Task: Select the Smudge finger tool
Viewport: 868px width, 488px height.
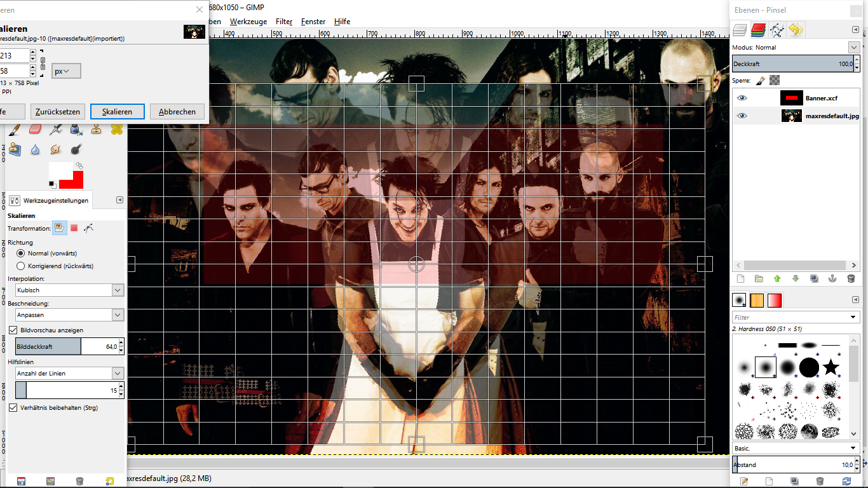Action: point(55,149)
